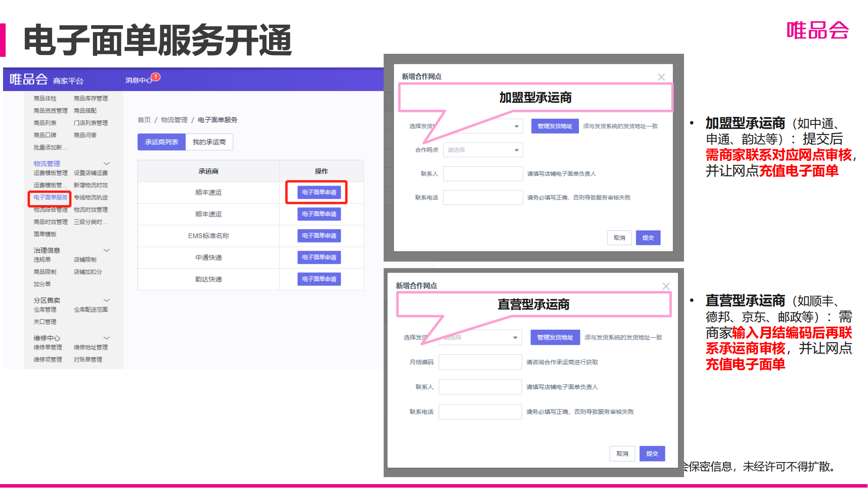Viewport: 868px width, 488px height.
Task: Click 物流管理 in the breadcrumb
Action: point(174,120)
